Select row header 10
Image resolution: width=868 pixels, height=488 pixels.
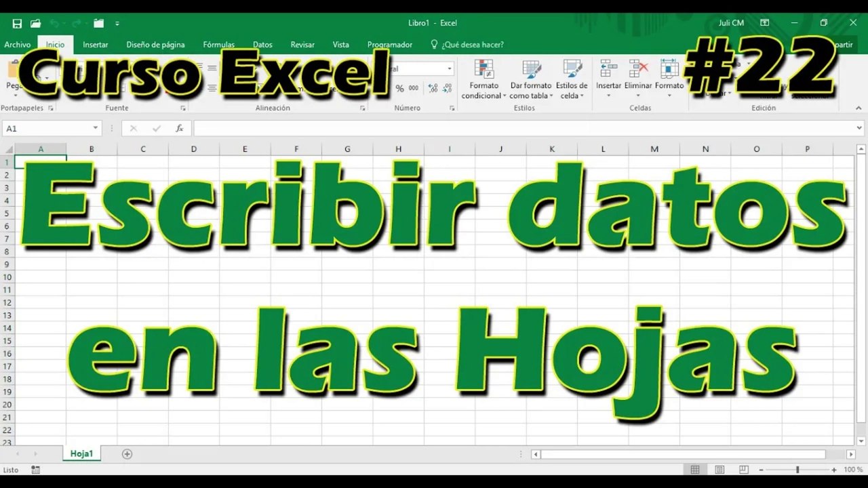7,277
